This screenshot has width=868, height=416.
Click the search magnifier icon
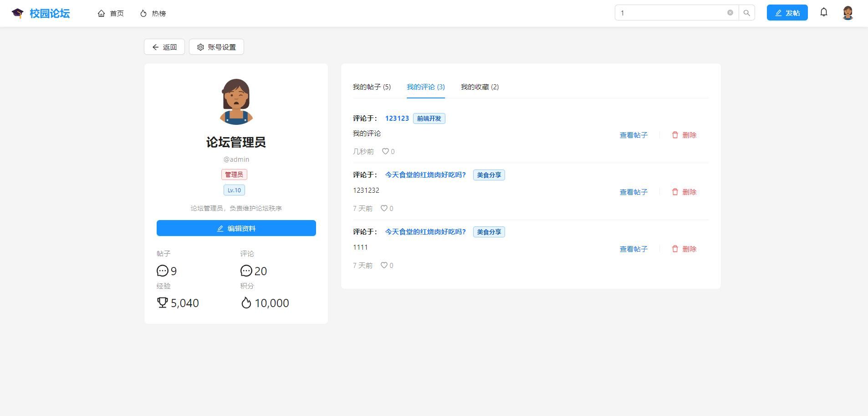click(x=746, y=13)
